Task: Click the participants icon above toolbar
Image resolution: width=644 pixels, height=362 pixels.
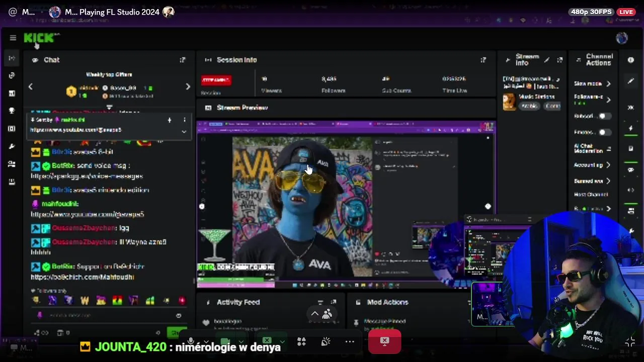Action: (327, 315)
